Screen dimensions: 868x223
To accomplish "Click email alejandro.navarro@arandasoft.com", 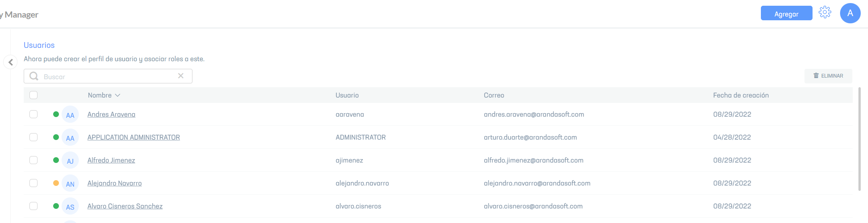I will 537,183.
